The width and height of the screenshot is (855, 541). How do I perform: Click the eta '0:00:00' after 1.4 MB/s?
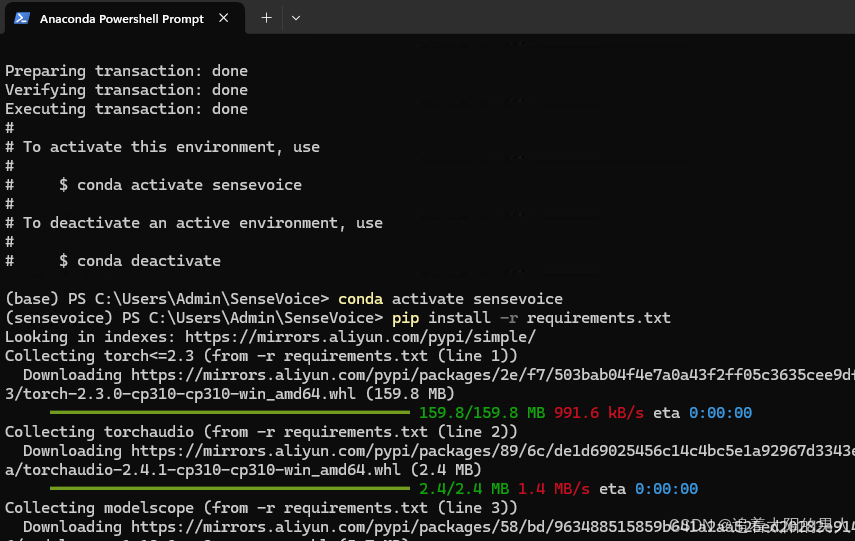[667, 489]
